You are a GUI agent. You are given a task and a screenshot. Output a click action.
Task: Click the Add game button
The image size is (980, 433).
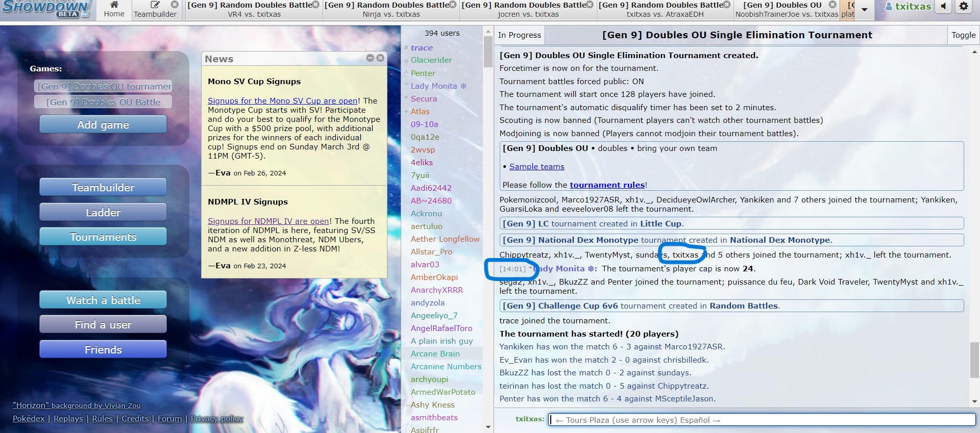103,124
